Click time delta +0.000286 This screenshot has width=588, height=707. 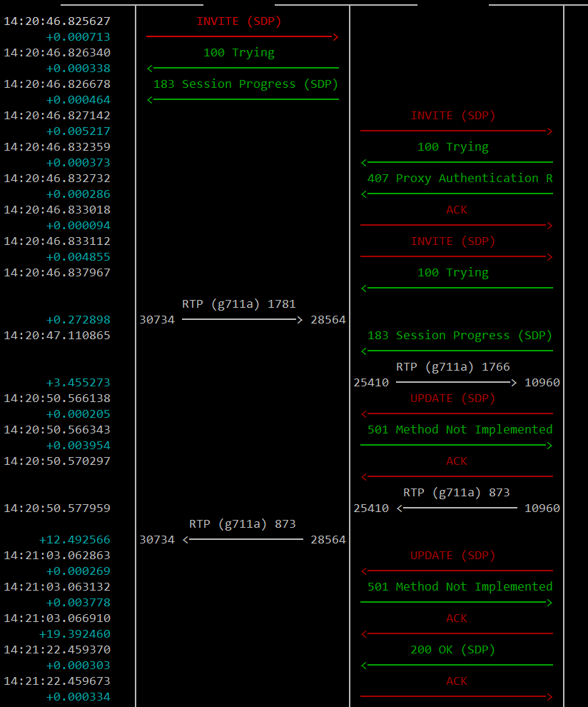tap(78, 194)
